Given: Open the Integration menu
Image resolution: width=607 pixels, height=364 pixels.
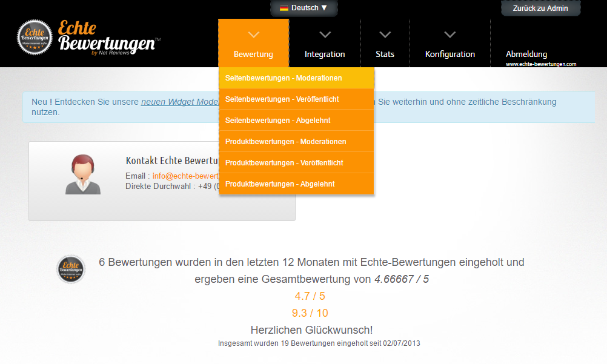Looking at the screenshot, I should pyautogui.click(x=325, y=55).
